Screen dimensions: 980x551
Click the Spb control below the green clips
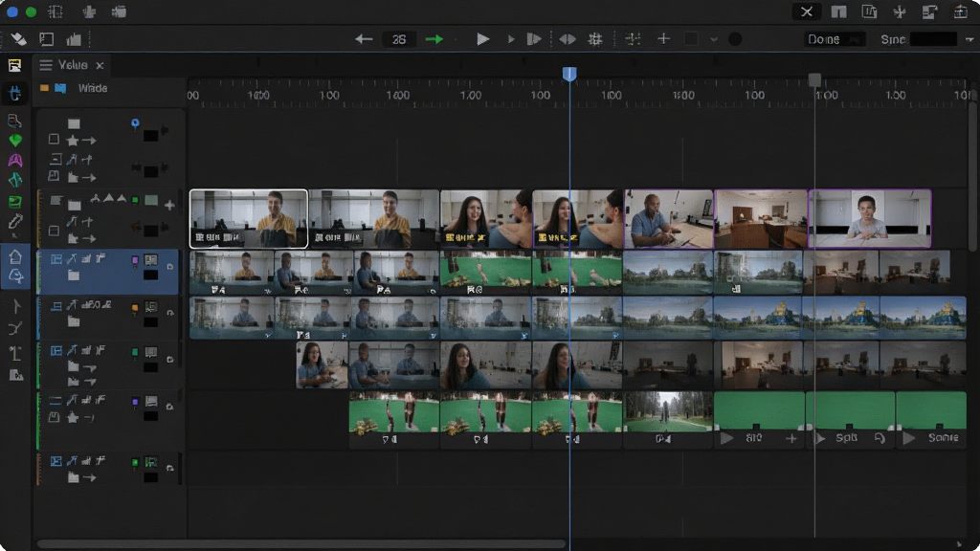[846, 438]
